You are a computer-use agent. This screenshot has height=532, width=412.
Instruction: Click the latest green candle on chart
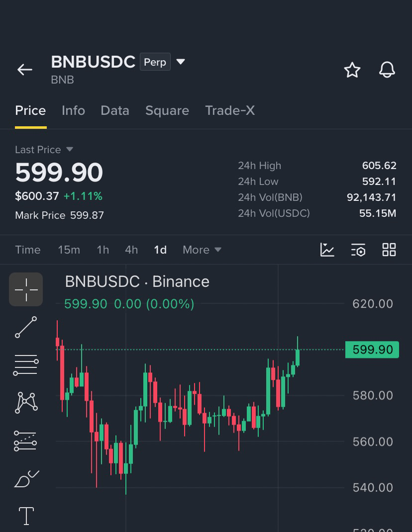[x=298, y=357]
